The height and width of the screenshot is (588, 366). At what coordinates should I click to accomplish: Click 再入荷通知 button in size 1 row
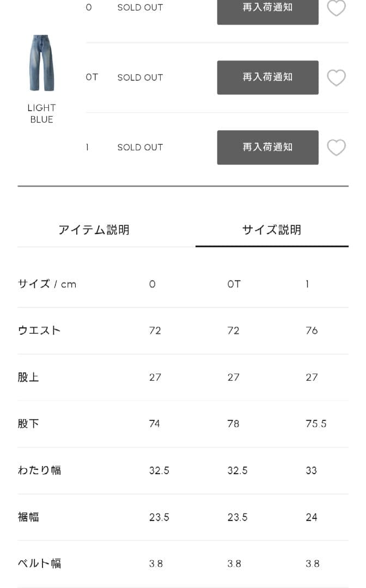(x=267, y=147)
